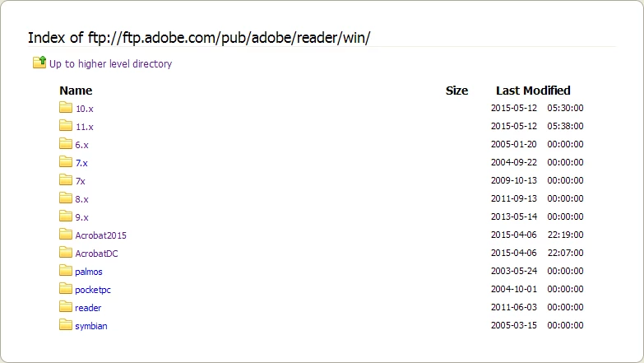
Task: Click the folder icon beside 7.x
Action: [x=65, y=162]
